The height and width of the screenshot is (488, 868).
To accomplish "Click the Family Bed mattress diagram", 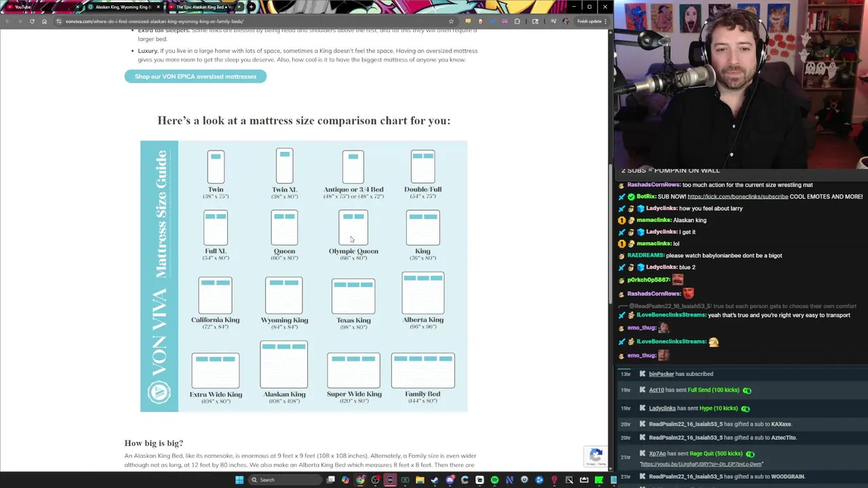I will click(x=422, y=370).
